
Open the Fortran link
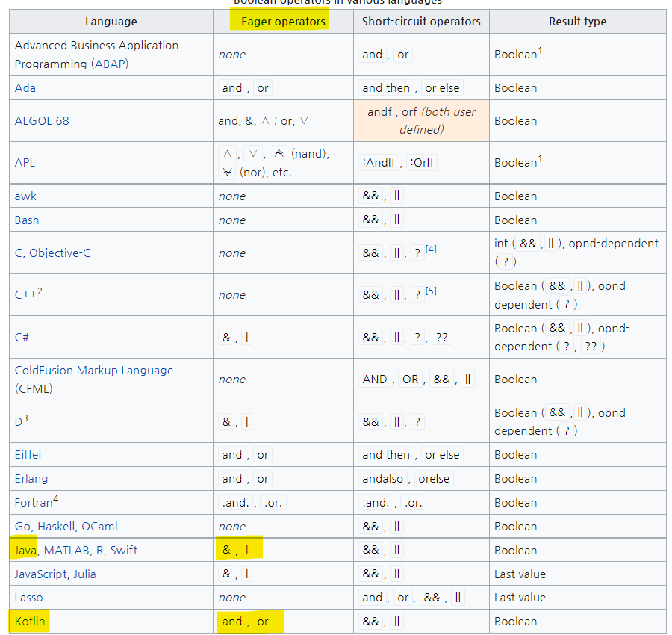34,503
